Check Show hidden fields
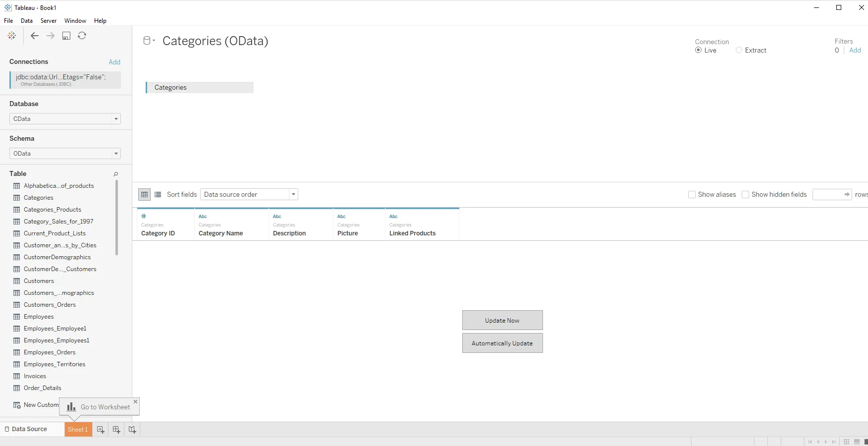Screen dimensions: 868x446 coord(745,194)
